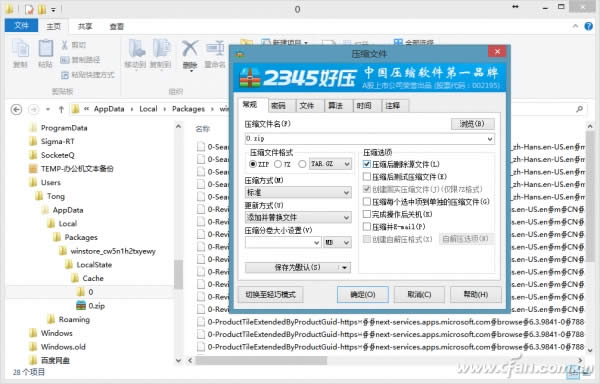This screenshot has width=600, height=384.
Task: Click the Up one level arrow
Action: [61, 109]
